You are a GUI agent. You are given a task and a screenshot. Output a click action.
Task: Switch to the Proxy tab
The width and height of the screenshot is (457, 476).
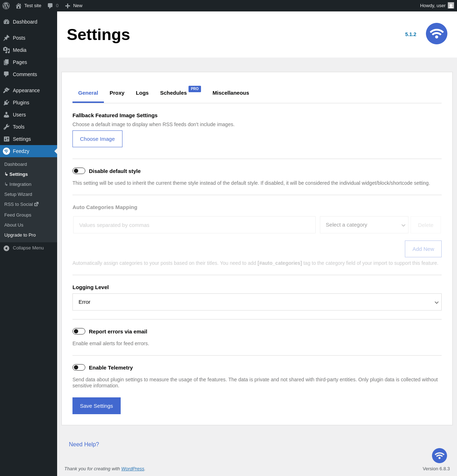(x=117, y=93)
